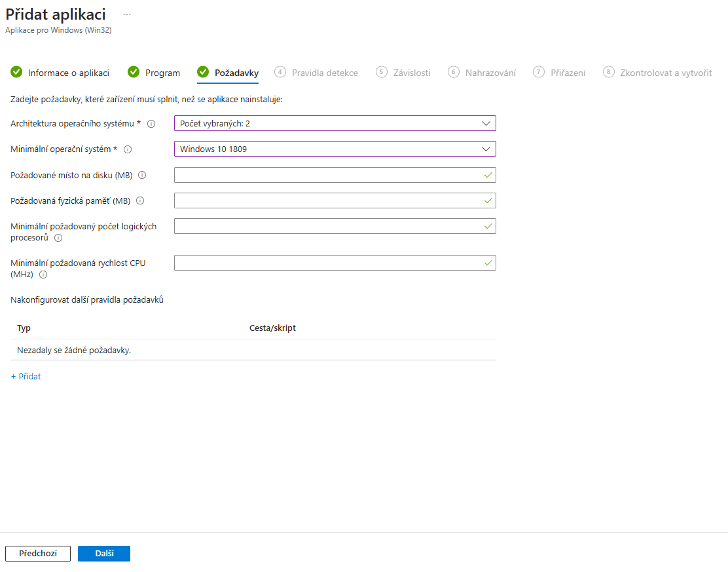Viewport: 728px width, 572px height.
Task: Open the ellipsis menu beside Přidat aplikaci title
Action: [127, 14]
